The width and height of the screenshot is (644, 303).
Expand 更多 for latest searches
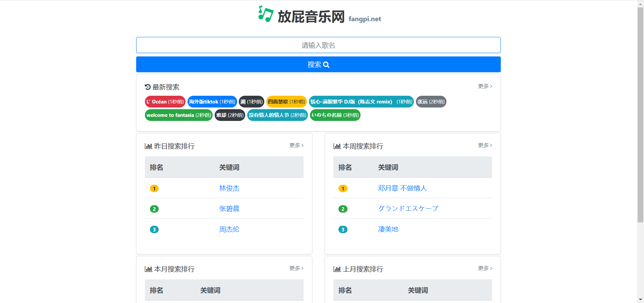[x=485, y=86]
